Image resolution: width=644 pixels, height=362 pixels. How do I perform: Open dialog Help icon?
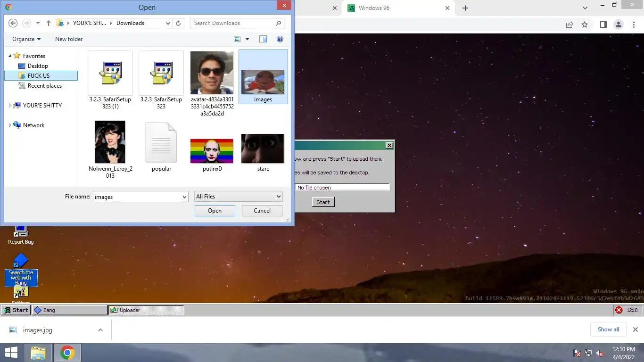280,39
